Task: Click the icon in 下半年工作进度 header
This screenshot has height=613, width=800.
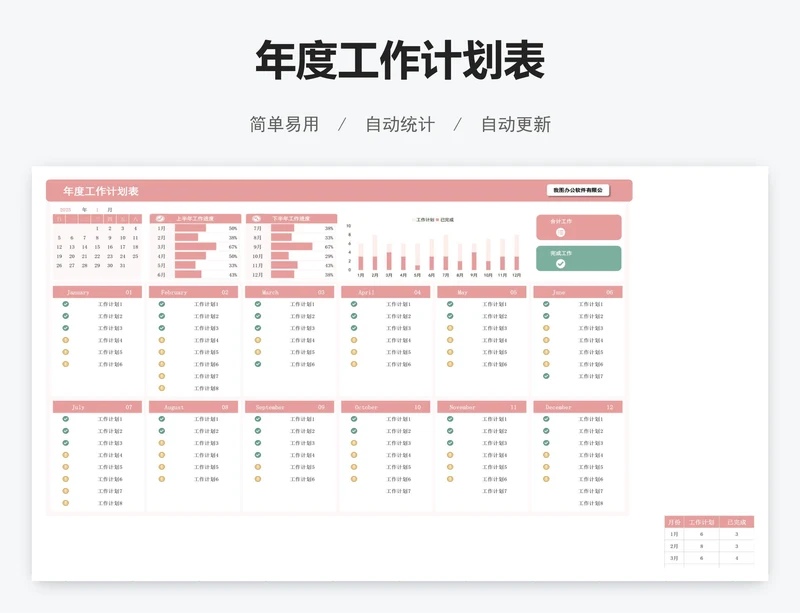Action: tap(257, 218)
